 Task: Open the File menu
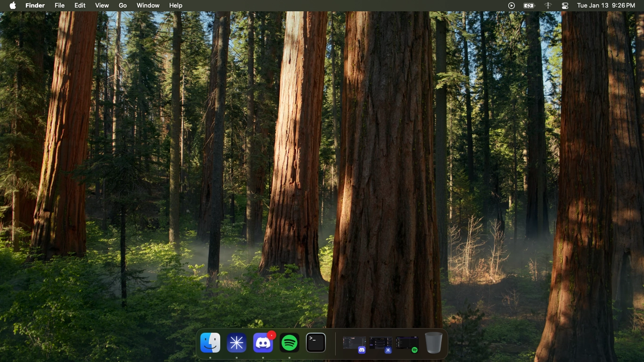pos(59,6)
